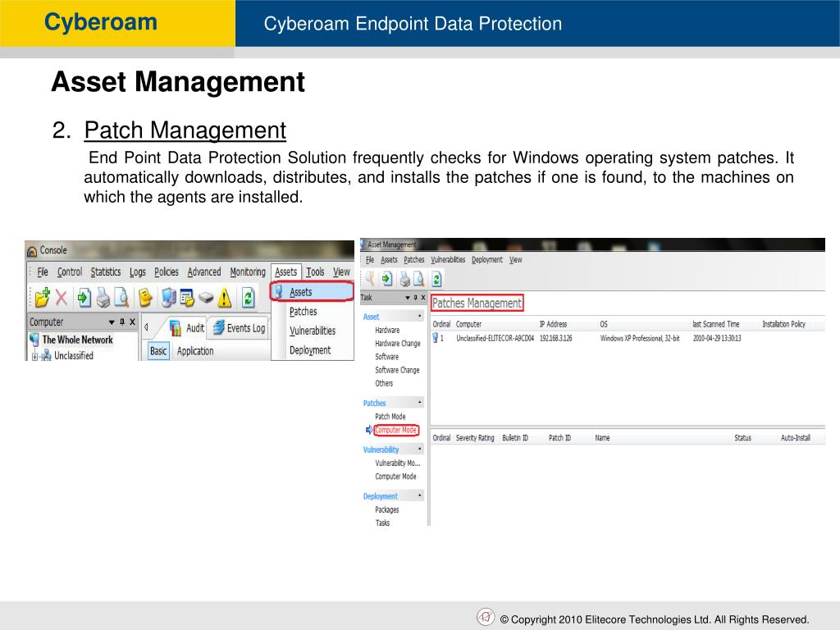Image resolution: width=840 pixels, height=630 pixels.
Task: Click the new folder icon in Console toolbar
Action: pyautogui.click(x=43, y=297)
